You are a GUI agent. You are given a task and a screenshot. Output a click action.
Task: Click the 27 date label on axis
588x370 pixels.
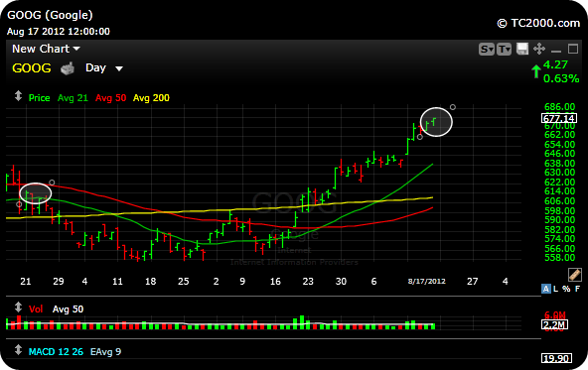pos(472,282)
